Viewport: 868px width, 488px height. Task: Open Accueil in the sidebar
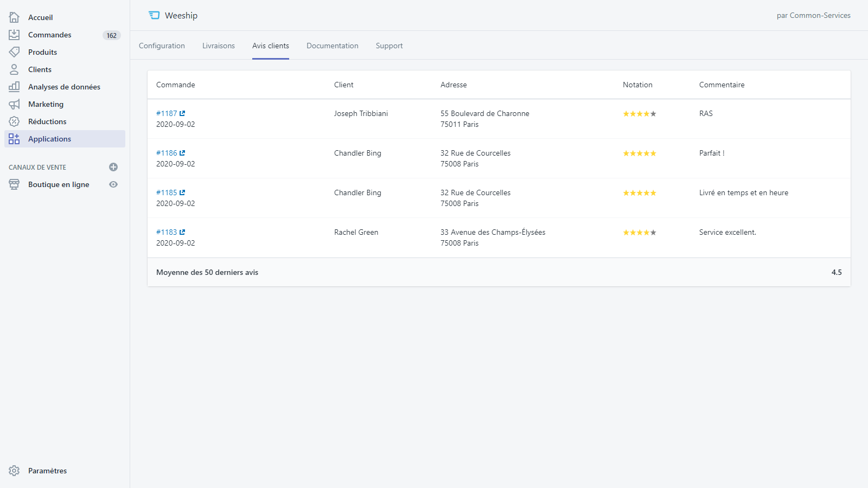pyautogui.click(x=41, y=17)
